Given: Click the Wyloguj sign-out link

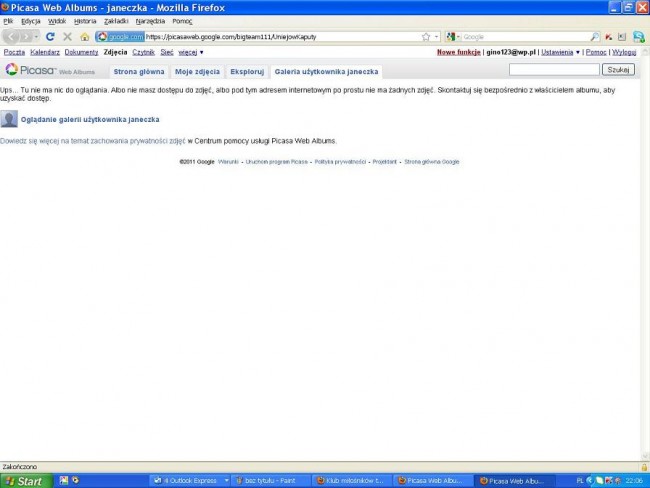Looking at the screenshot, I should (x=624, y=52).
